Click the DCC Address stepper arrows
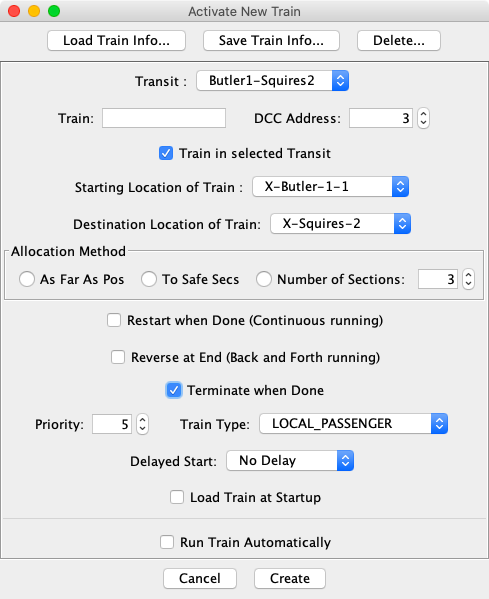 click(x=423, y=118)
